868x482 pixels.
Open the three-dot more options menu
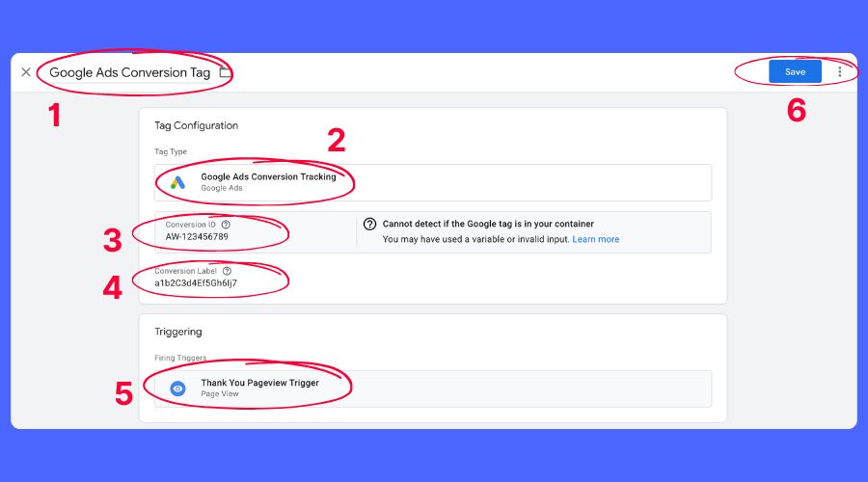coord(840,72)
